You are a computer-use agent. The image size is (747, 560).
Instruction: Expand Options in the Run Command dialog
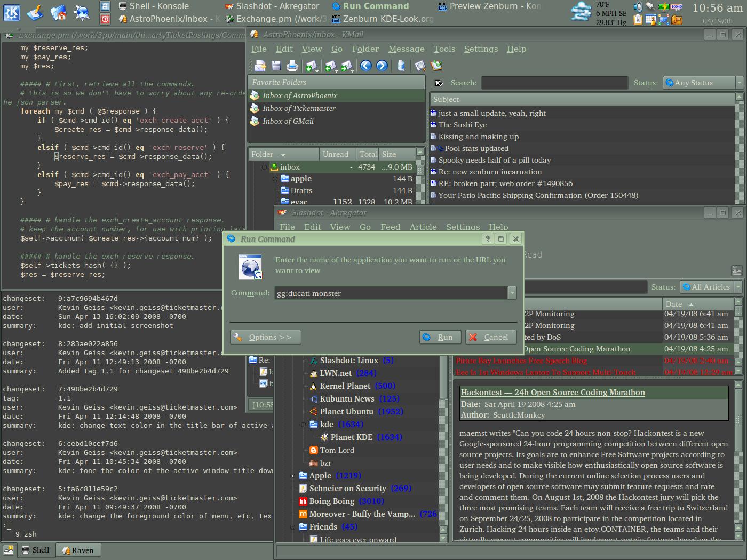coord(265,337)
